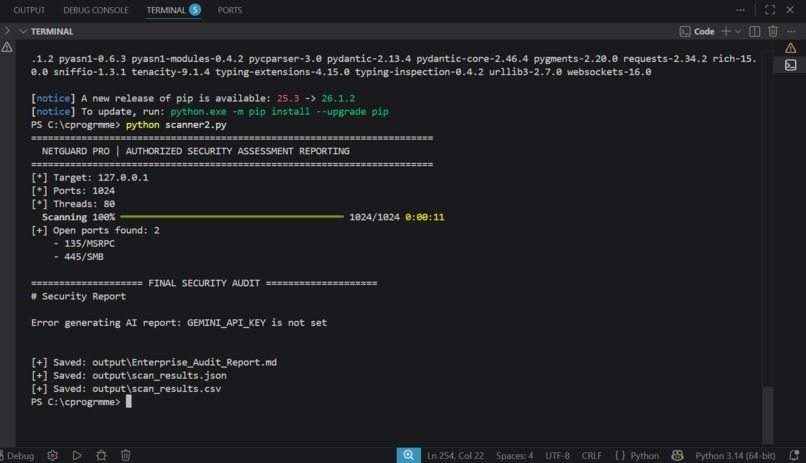Run with the play icon in status bar
Viewport: 806px width, 463px height.
pos(77,455)
